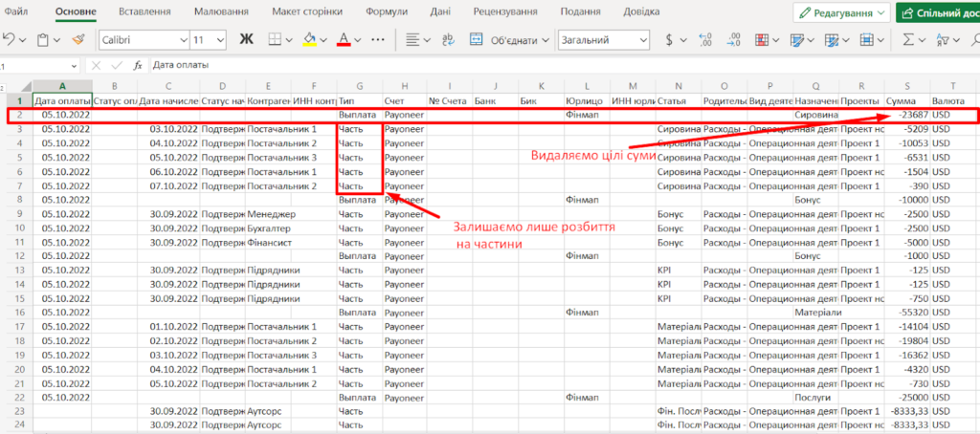Select the -25000 amount cell

click(907, 397)
